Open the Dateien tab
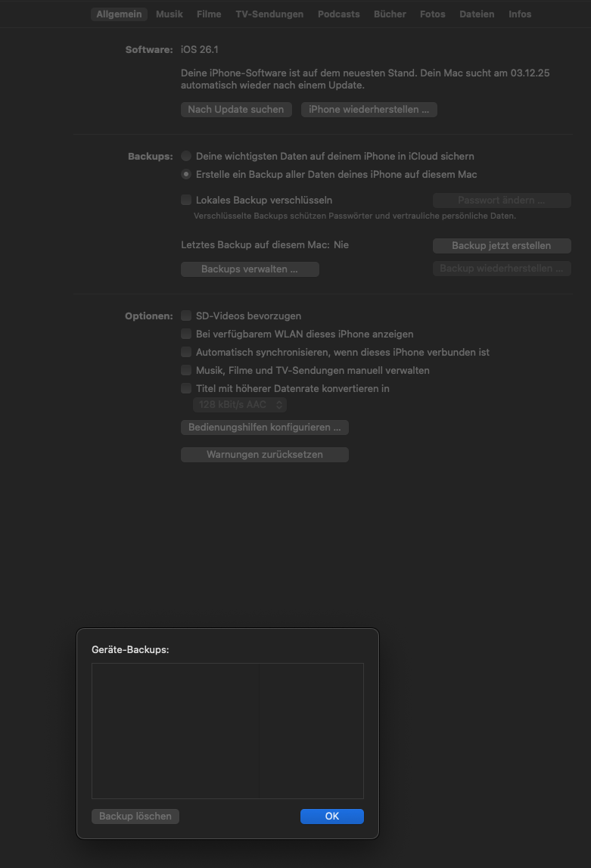 pos(477,14)
